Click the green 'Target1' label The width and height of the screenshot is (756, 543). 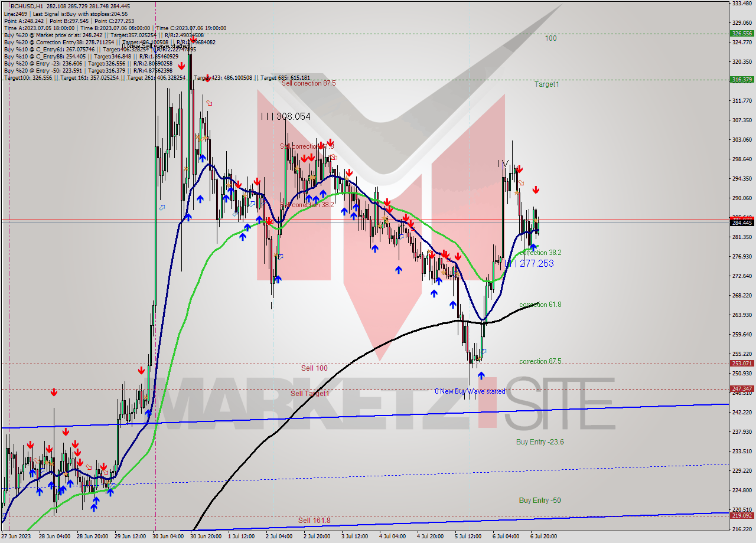[546, 84]
